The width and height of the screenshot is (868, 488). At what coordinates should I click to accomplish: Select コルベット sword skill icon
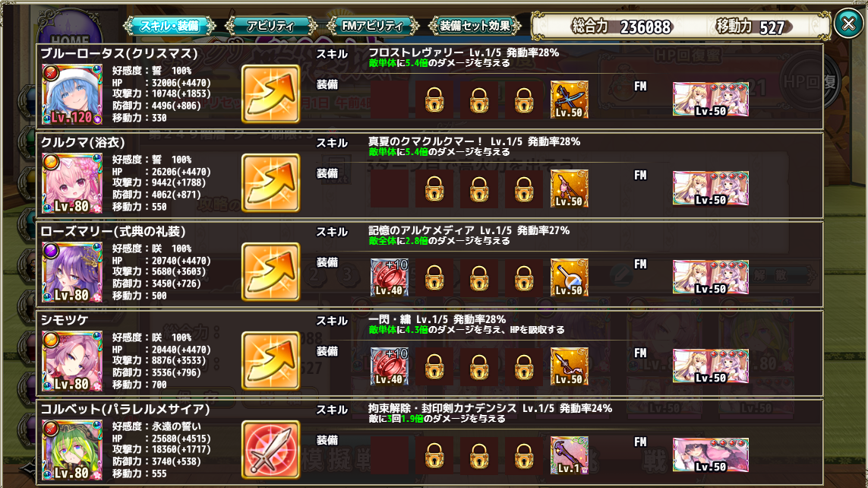coord(270,449)
